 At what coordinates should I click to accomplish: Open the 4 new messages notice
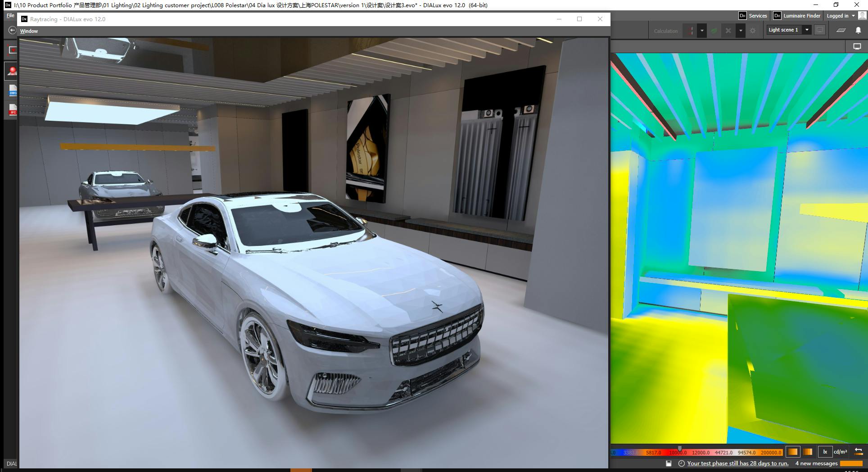(x=816, y=463)
